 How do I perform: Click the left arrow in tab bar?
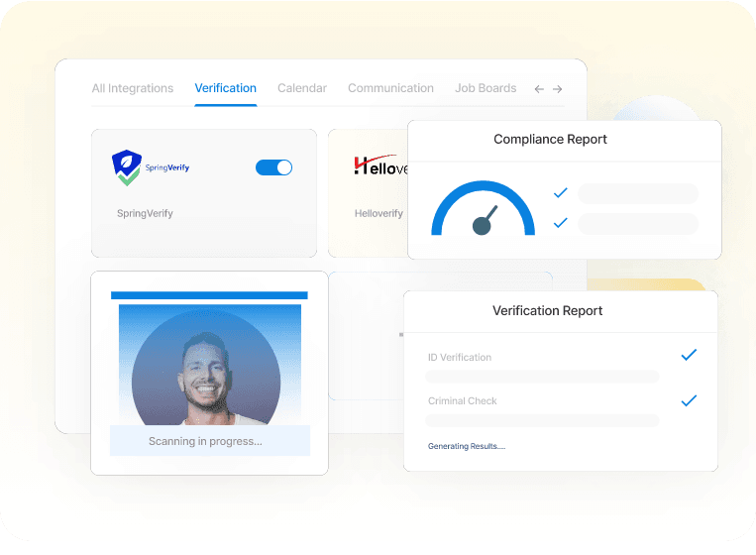pyautogui.click(x=539, y=89)
